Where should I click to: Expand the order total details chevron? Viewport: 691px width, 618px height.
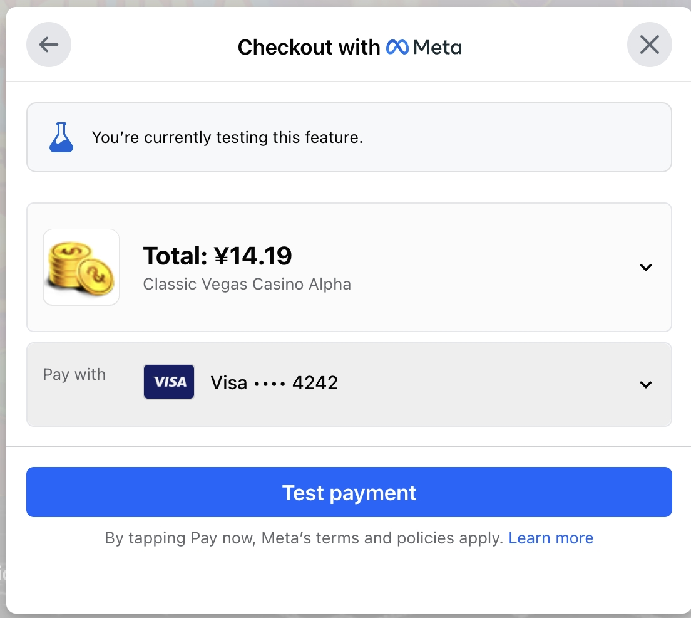click(646, 267)
